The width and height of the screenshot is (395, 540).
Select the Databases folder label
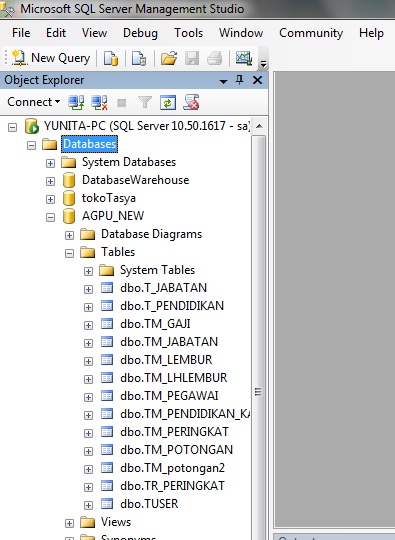90,144
